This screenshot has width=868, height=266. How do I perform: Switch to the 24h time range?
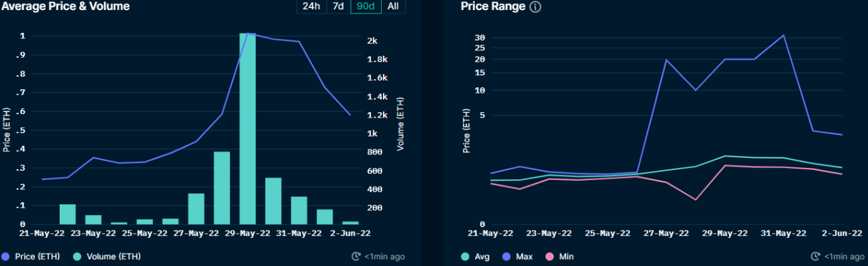point(312,6)
